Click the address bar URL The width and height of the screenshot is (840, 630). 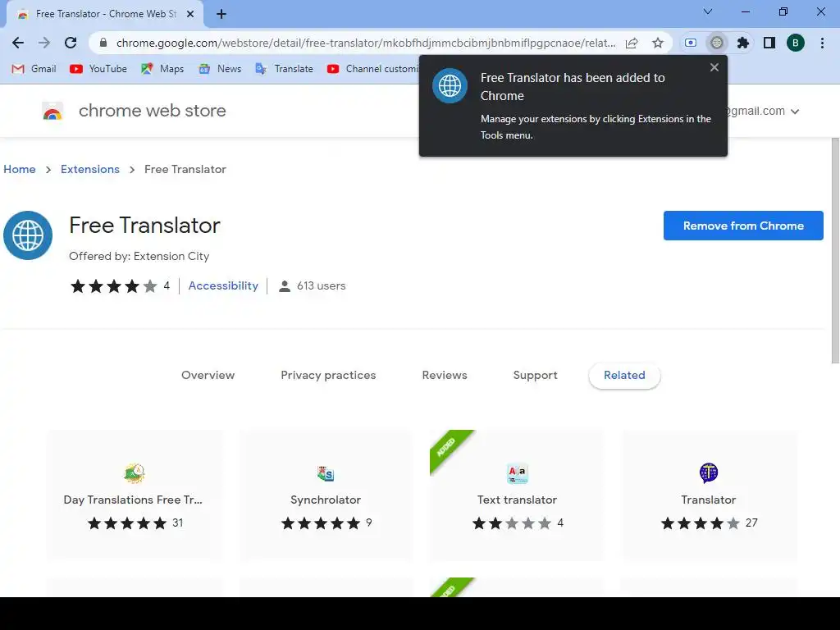tap(365, 43)
